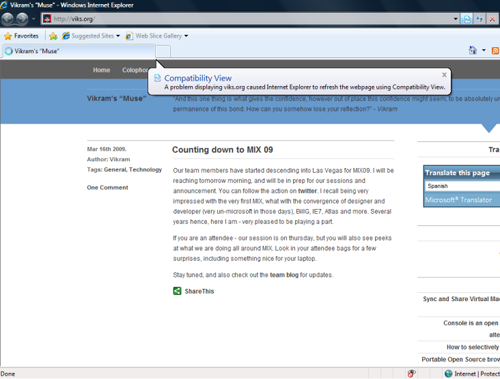
Task: Click the Internet Protected Mode status text
Action: pyautogui.click(x=477, y=374)
